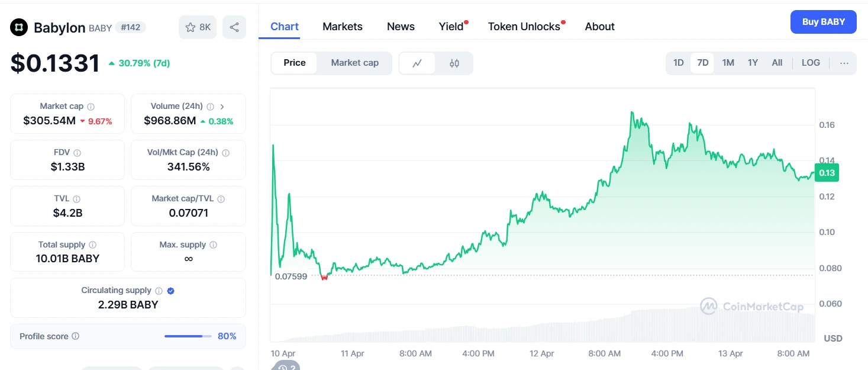The width and height of the screenshot is (868, 370).
Task: Set chart range to 7D
Action: click(x=703, y=63)
